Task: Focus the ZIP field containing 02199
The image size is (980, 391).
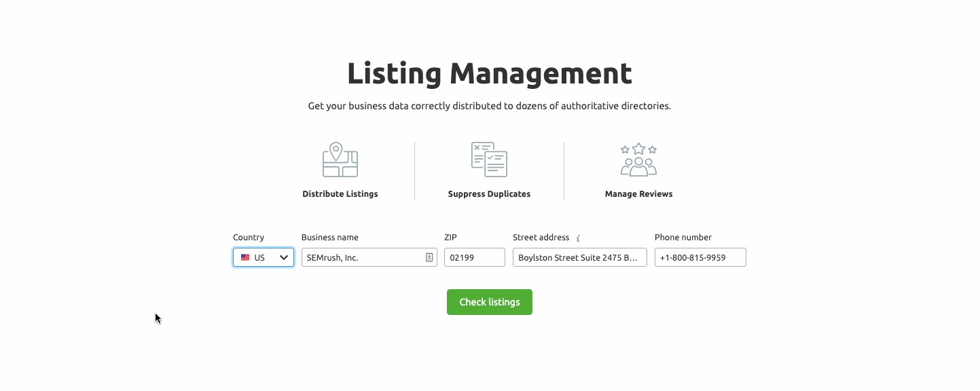Action: click(474, 258)
